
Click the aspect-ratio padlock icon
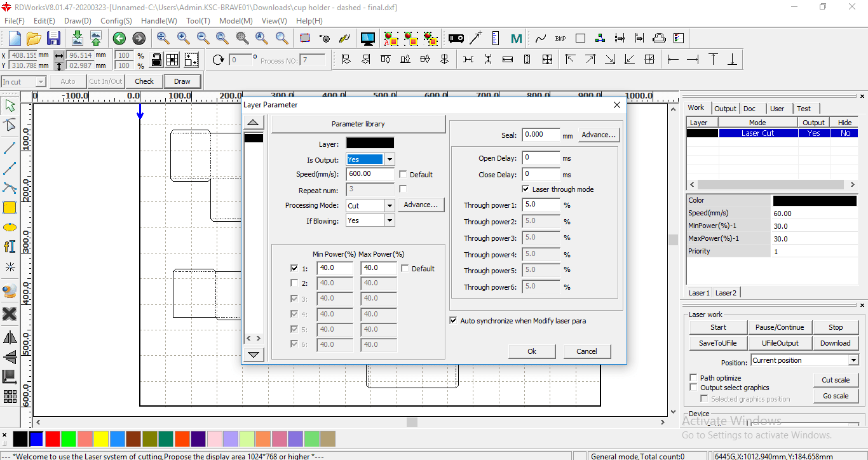pyautogui.click(x=156, y=60)
